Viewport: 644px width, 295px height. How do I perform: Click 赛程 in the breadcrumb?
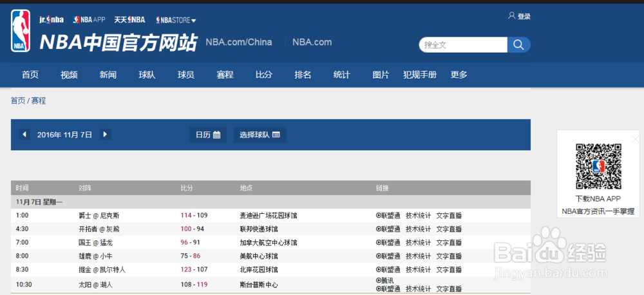pyautogui.click(x=39, y=100)
